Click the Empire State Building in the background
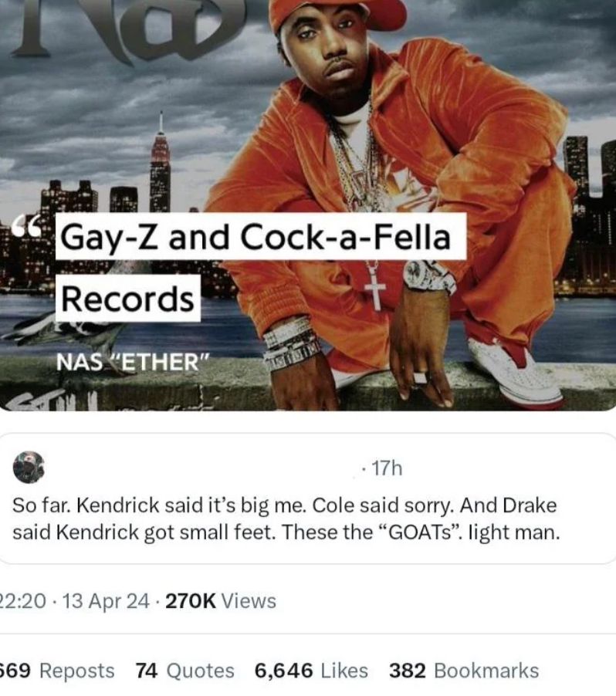This screenshot has height=696, width=616. 160,166
